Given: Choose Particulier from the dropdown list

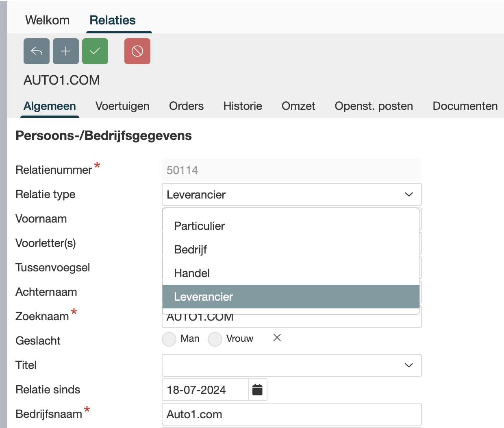Looking at the screenshot, I should point(199,226).
